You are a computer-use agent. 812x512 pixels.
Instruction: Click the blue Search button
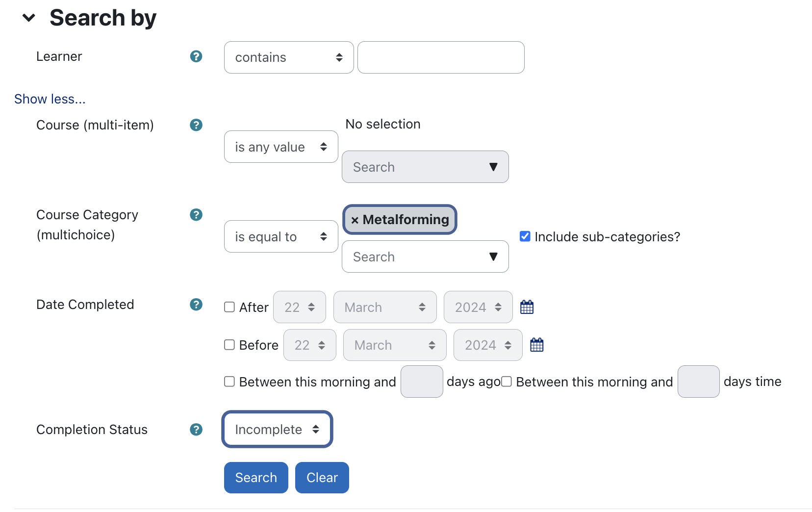256,477
